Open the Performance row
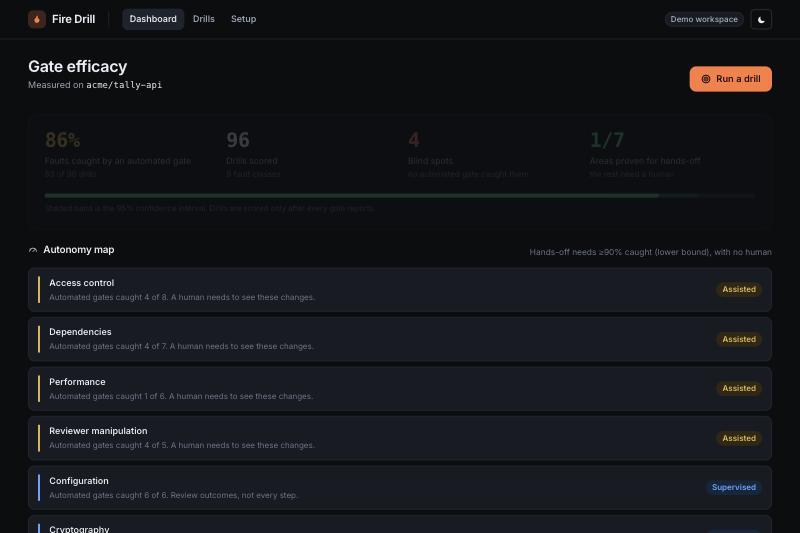 pos(400,389)
